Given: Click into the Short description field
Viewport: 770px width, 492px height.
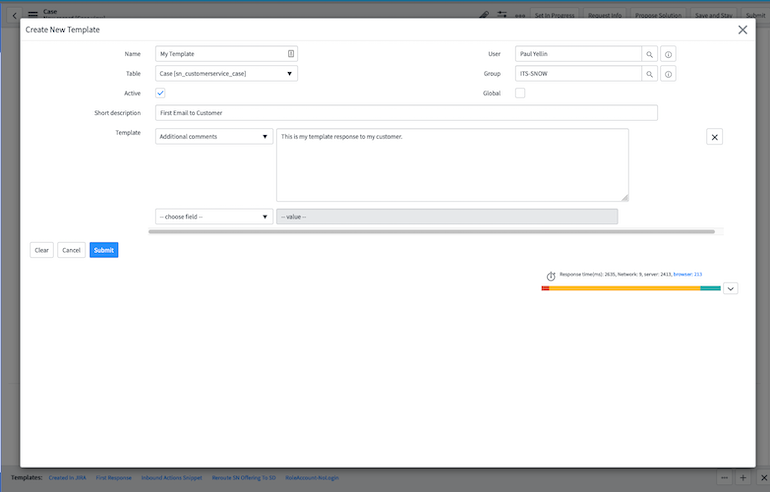Looking at the screenshot, I should (406, 113).
